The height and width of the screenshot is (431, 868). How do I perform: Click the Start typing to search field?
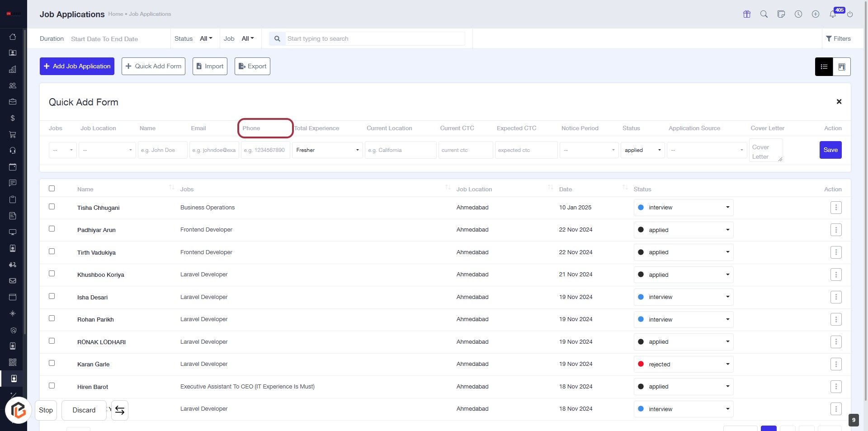375,39
